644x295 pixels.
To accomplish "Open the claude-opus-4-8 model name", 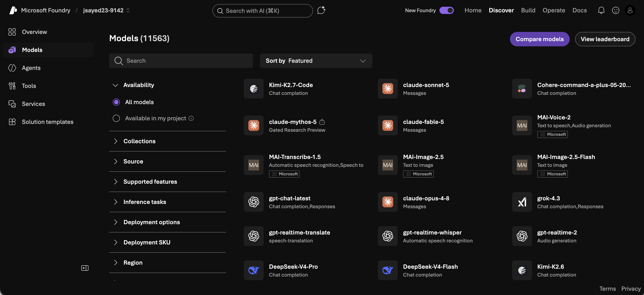I will (x=426, y=198).
